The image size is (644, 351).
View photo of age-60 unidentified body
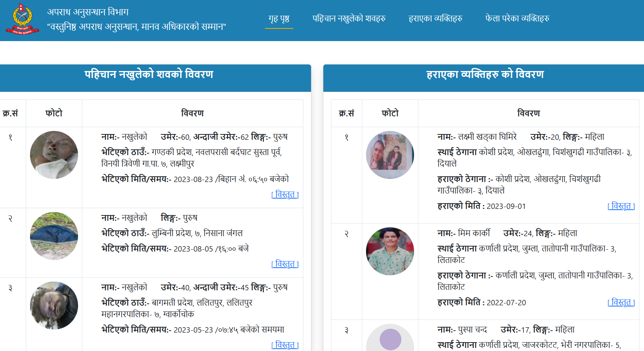click(x=54, y=155)
